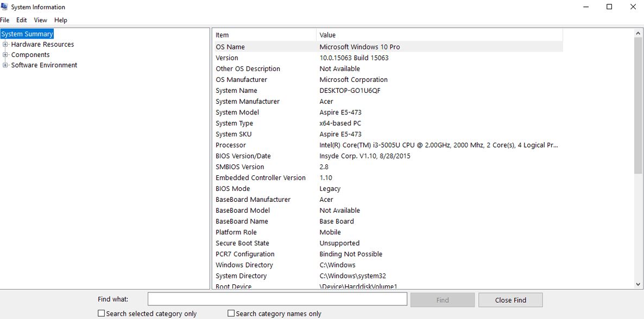Select the Processor row

click(388, 145)
